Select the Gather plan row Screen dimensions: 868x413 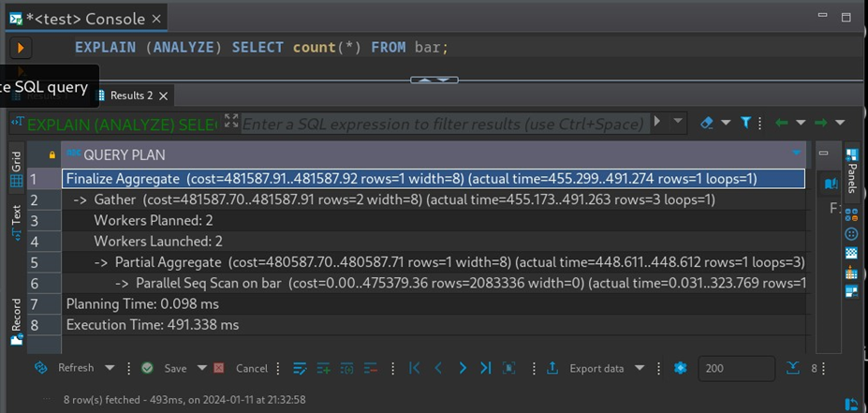[x=434, y=199]
